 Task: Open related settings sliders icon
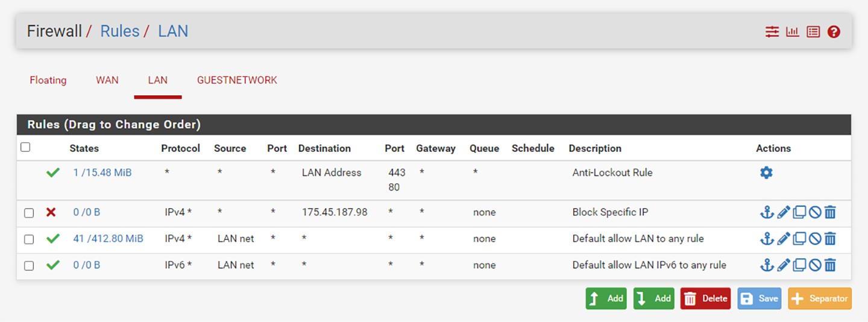point(772,32)
